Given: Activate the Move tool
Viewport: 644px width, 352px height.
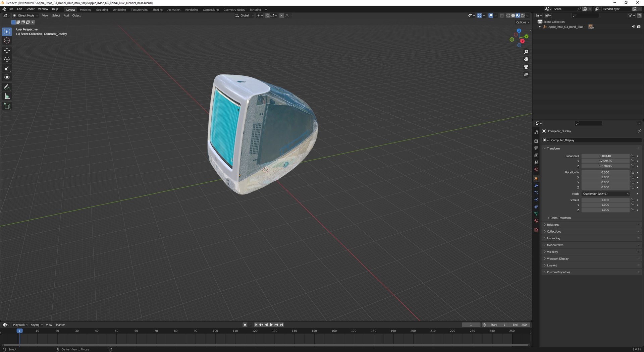Looking at the screenshot, I should pos(7,50).
